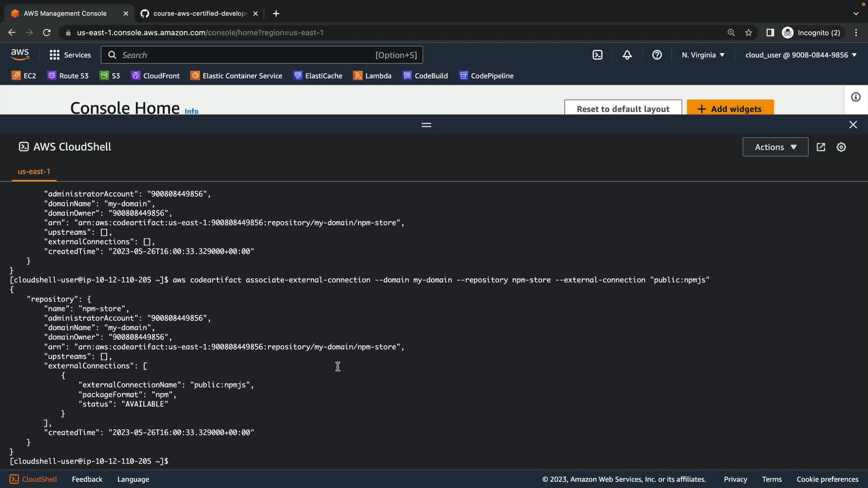
Task: Open the help question mark menu
Action: (657, 55)
